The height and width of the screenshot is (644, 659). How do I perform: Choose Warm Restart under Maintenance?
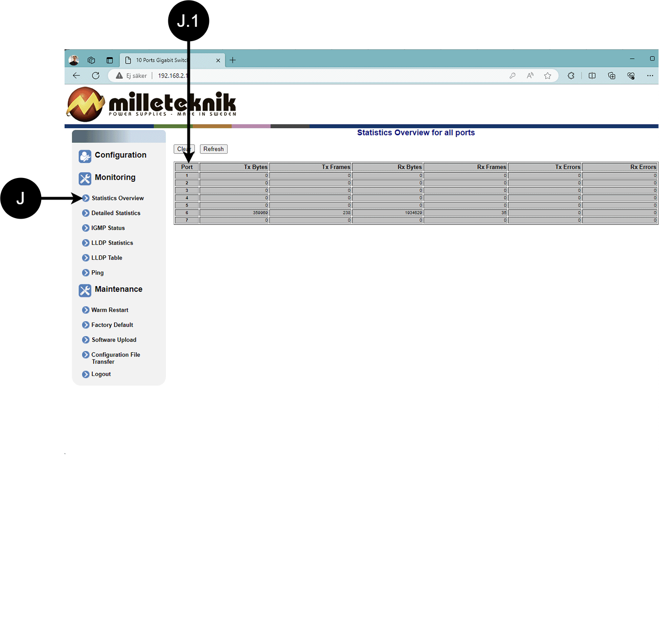110,310
